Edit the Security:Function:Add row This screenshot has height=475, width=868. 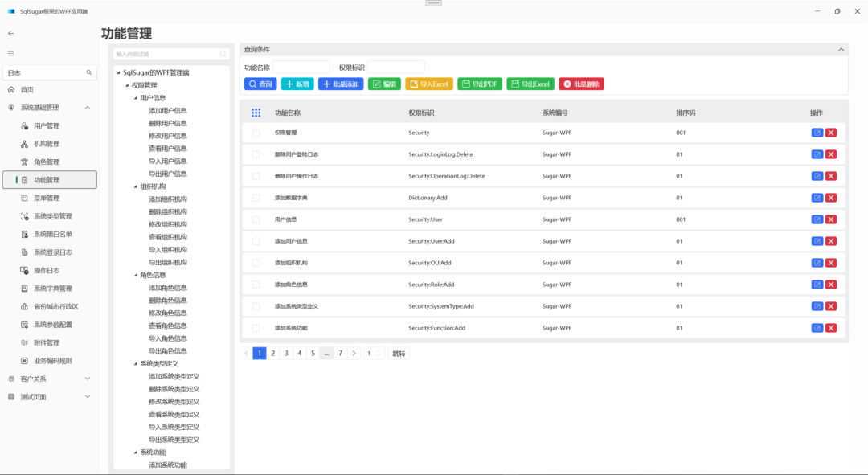click(x=817, y=328)
